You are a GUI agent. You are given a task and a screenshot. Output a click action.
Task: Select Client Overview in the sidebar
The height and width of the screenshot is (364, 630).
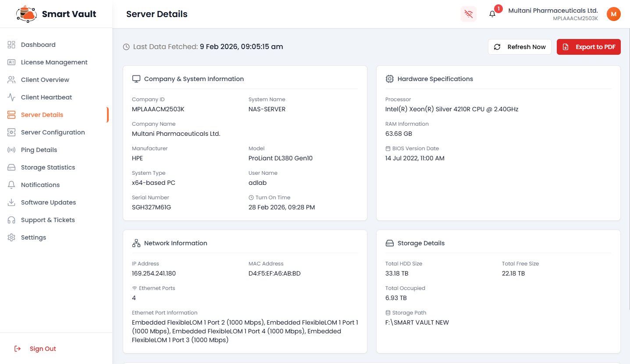click(45, 79)
